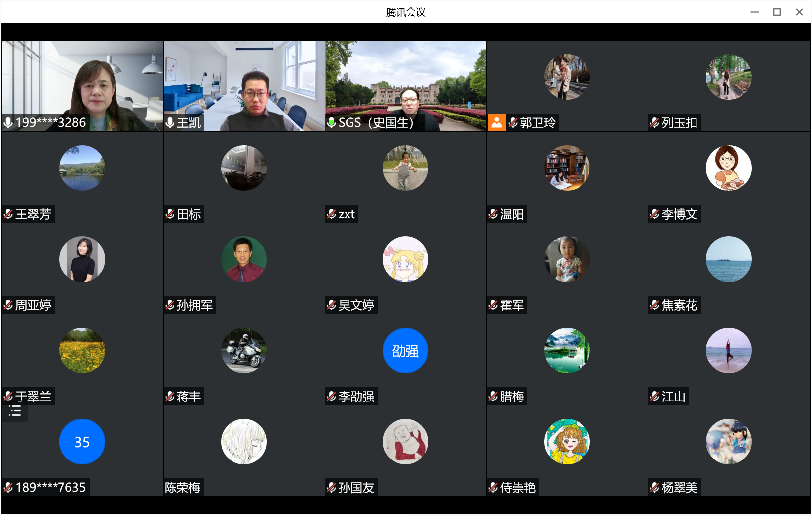Click the muted mic icon beside 吴文婷

(x=332, y=305)
